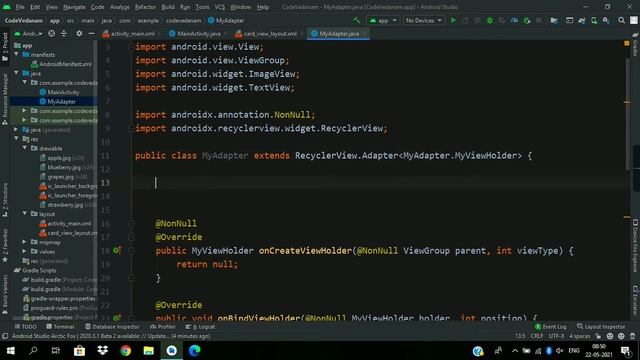Open the Layout Inspector
The width and height of the screenshot is (640, 360).
pyautogui.click(x=601, y=327)
